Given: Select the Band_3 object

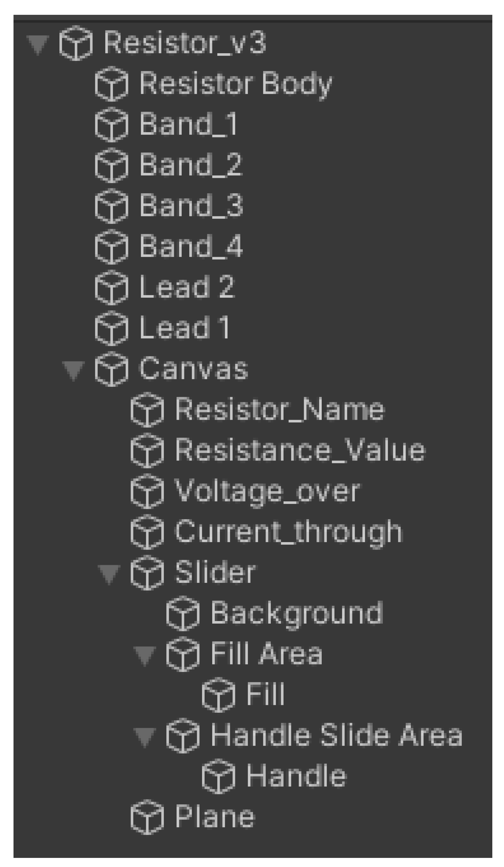Looking at the screenshot, I should [x=191, y=206].
